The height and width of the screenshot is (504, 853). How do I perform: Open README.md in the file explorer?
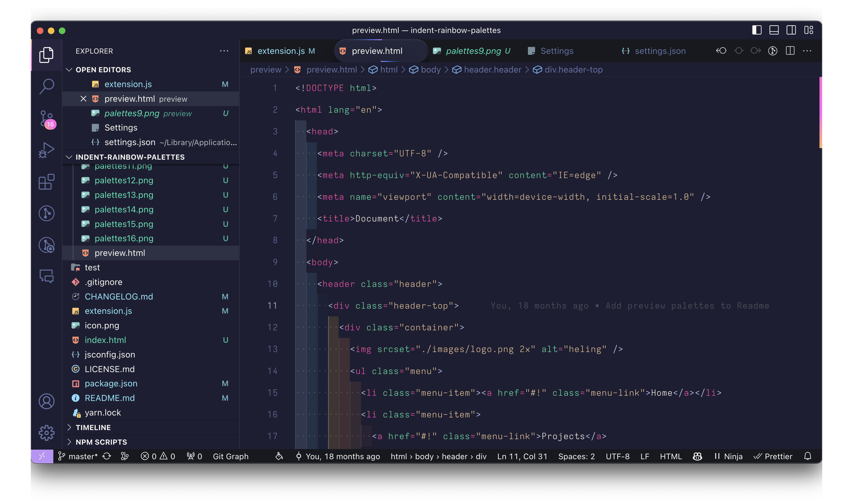(x=109, y=398)
